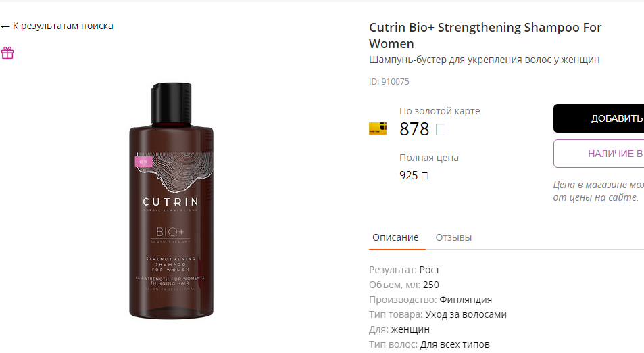The height and width of the screenshot is (353, 644).
Task: Click the pink gift box icon
Action: (7, 53)
